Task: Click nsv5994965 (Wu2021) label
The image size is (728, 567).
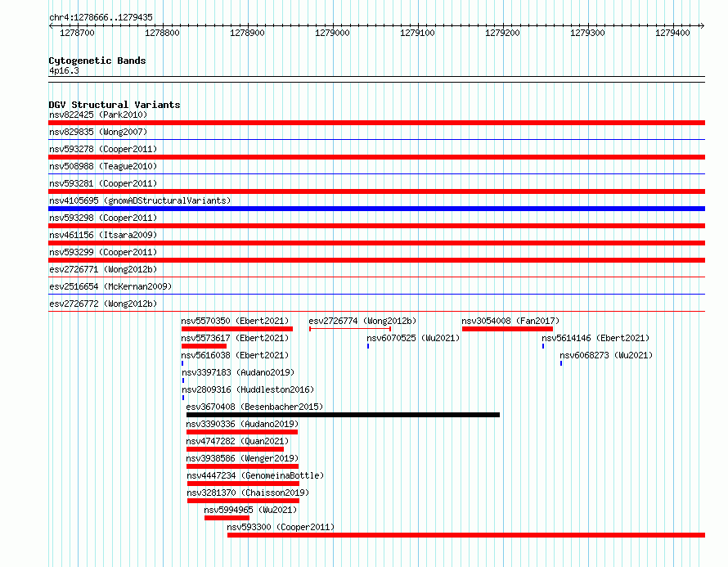Action: click(x=250, y=510)
